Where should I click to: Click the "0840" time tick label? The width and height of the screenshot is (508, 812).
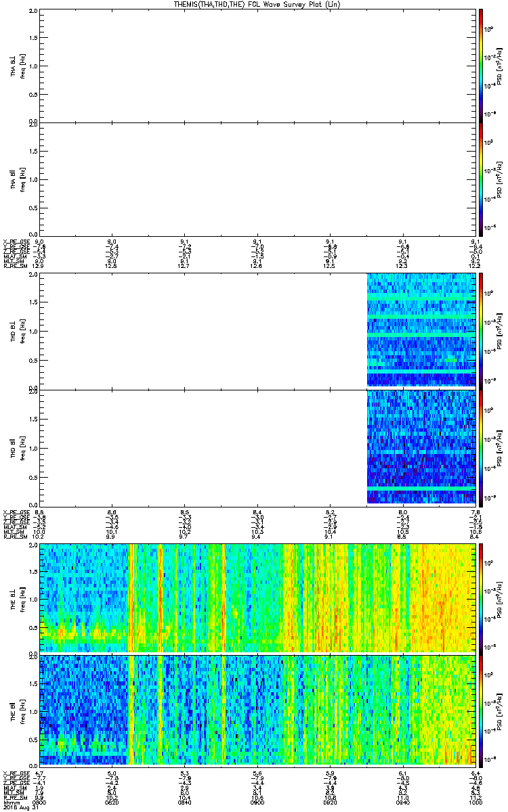[185, 802]
